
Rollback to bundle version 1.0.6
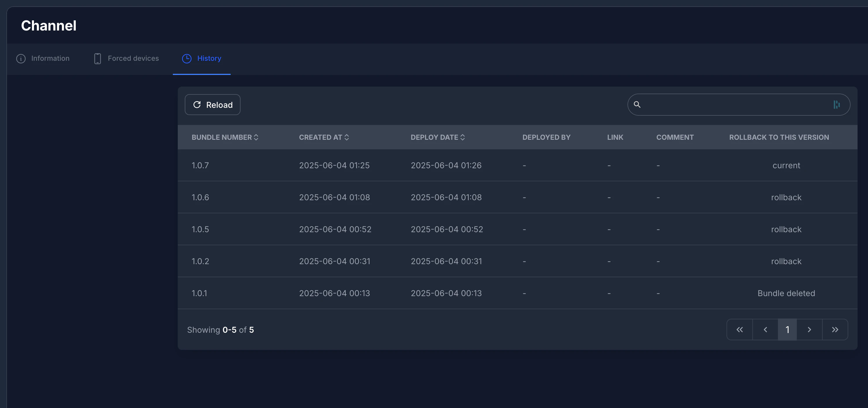pyautogui.click(x=786, y=197)
